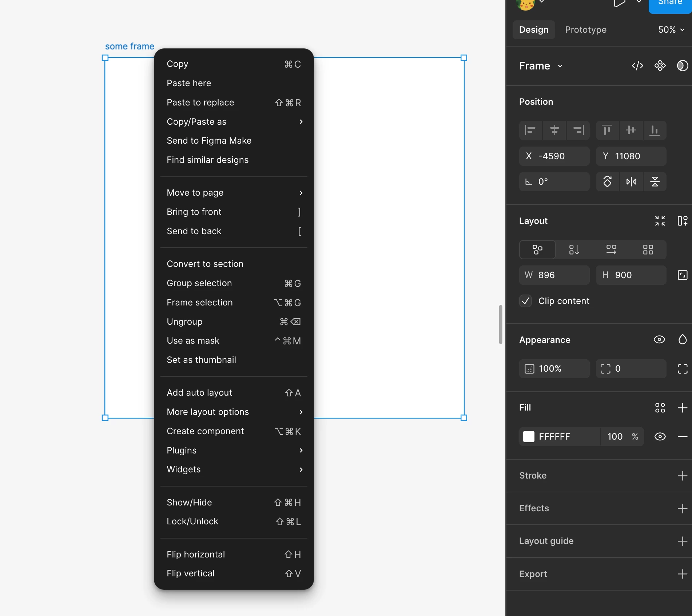
Task: Click the align top icon
Action: (x=607, y=130)
